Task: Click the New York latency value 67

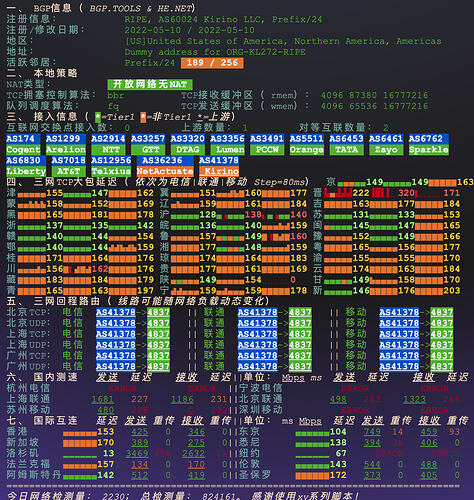Action: pos(341,453)
